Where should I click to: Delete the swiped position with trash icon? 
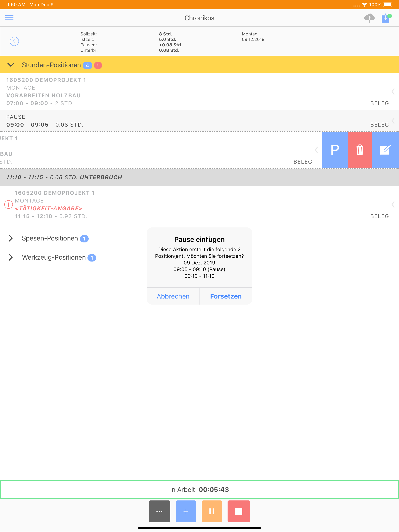360,150
